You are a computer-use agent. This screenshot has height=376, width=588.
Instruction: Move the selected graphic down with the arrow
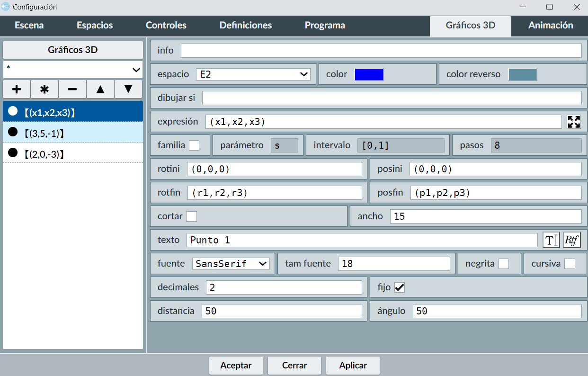click(128, 89)
